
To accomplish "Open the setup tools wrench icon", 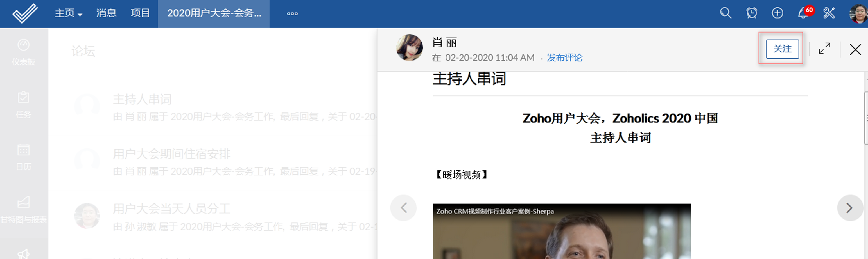I will 829,13.
